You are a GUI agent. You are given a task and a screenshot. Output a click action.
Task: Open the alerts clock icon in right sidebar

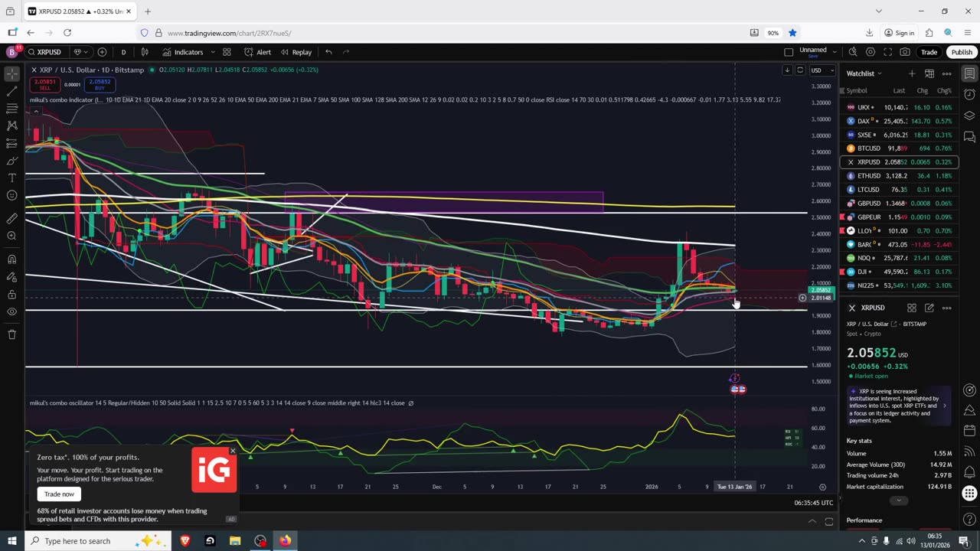[969, 94]
